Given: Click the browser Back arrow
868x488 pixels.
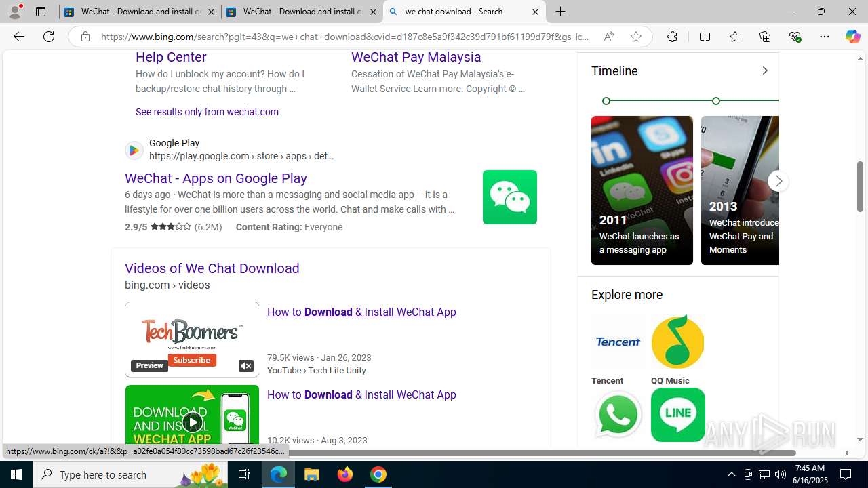Looking at the screenshot, I should point(18,37).
